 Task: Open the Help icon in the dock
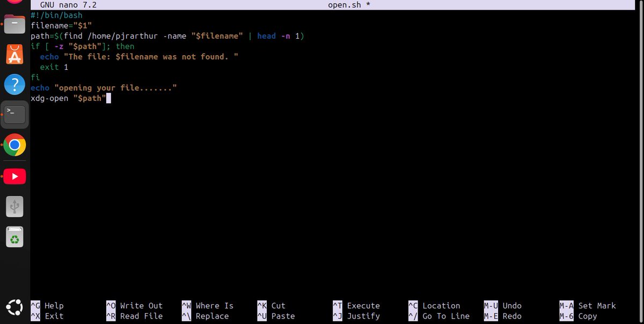click(14, 84)
